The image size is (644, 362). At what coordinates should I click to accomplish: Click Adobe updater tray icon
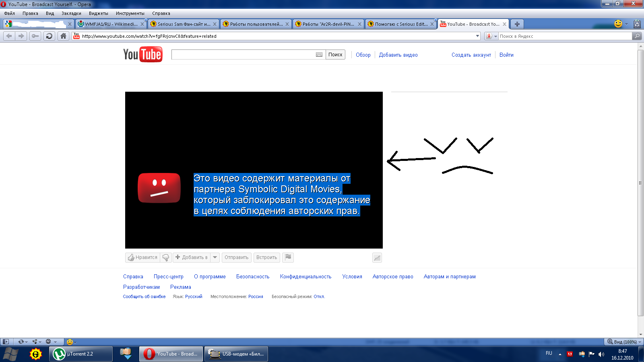pyautogui.click(x=570, y=354)
